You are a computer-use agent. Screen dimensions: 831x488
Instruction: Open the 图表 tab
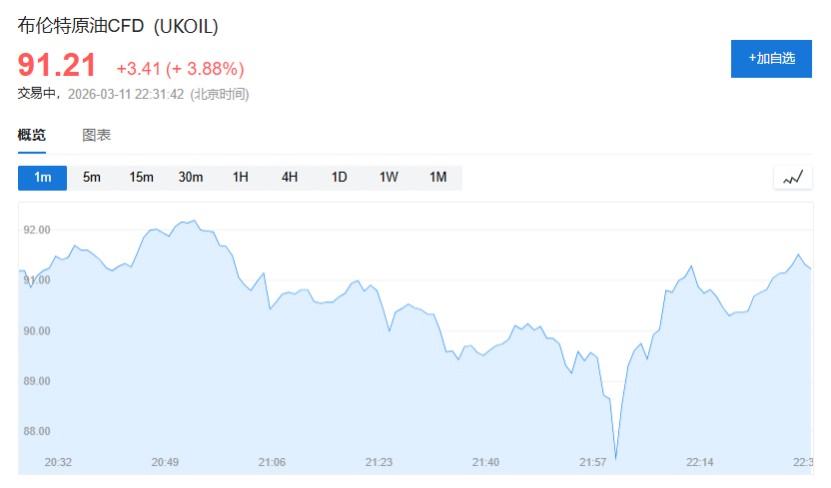click(96, 135)
